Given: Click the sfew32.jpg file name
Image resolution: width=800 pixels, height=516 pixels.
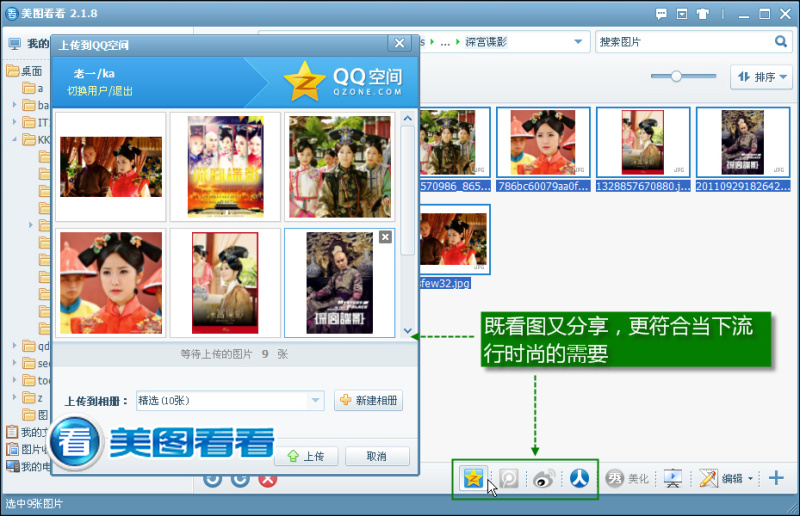Looking at the screenshot, I should point(445,283).
